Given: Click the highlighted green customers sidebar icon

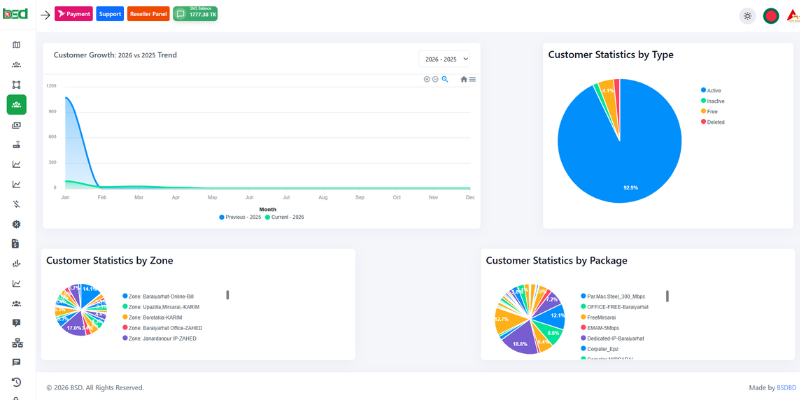Looking at the screenshot, I should tap(16, 105).
